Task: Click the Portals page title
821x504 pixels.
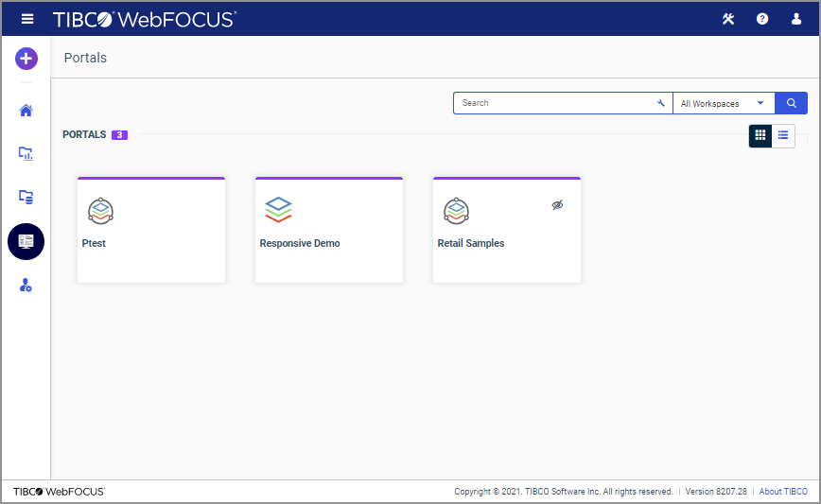Action: [x=85, y=58]
